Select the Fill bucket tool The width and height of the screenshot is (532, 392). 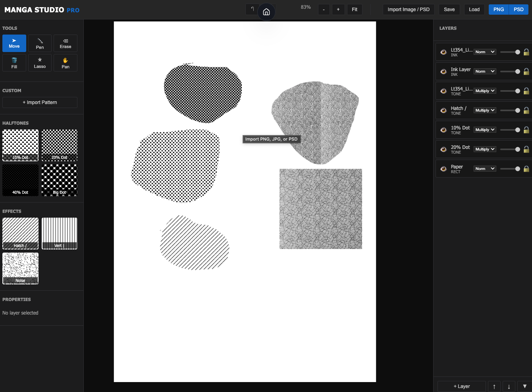tap(14, 63)
